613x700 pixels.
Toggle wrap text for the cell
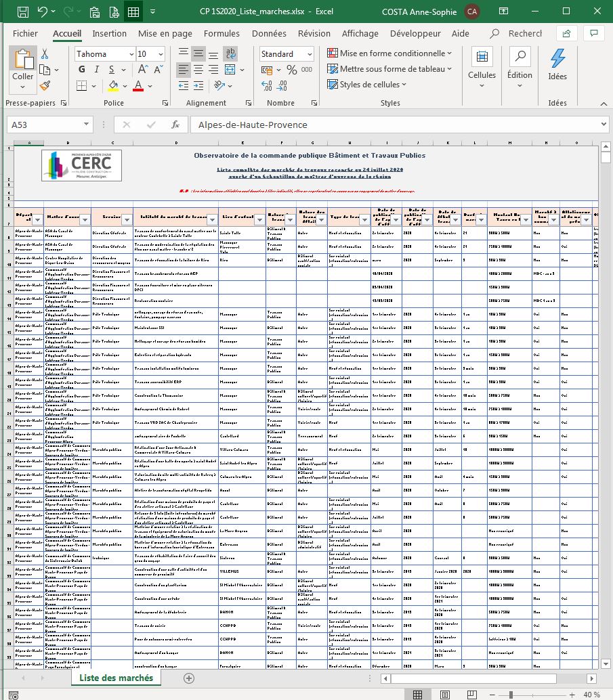pyautogui.click(x=230, y=53)
